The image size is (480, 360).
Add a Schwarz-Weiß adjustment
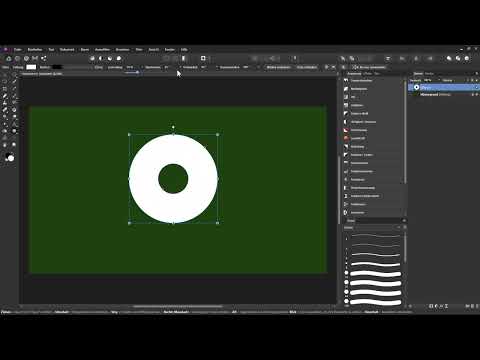[x=359, y=114]
